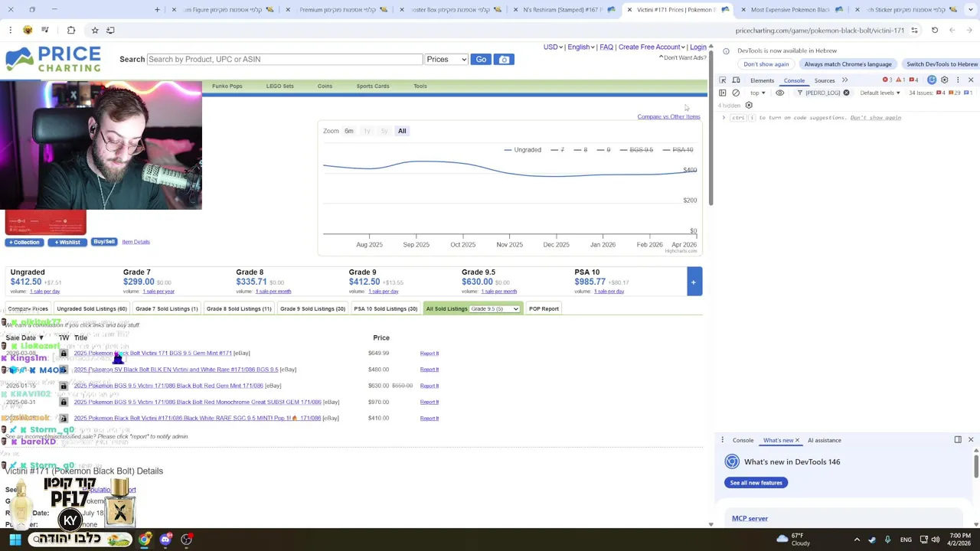980x551 pixels.
Task: Click the PriceCharting logo
Action: (x=53, y=60)
